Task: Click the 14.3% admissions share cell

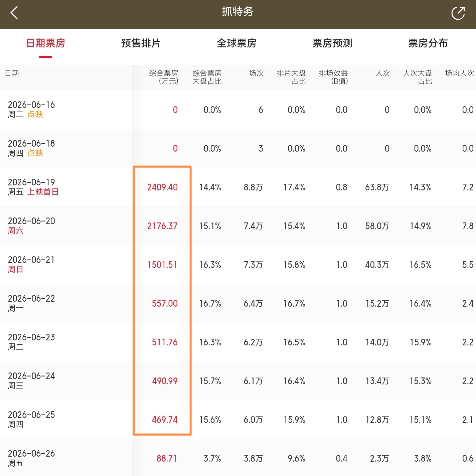Action: tap(421, 187)
